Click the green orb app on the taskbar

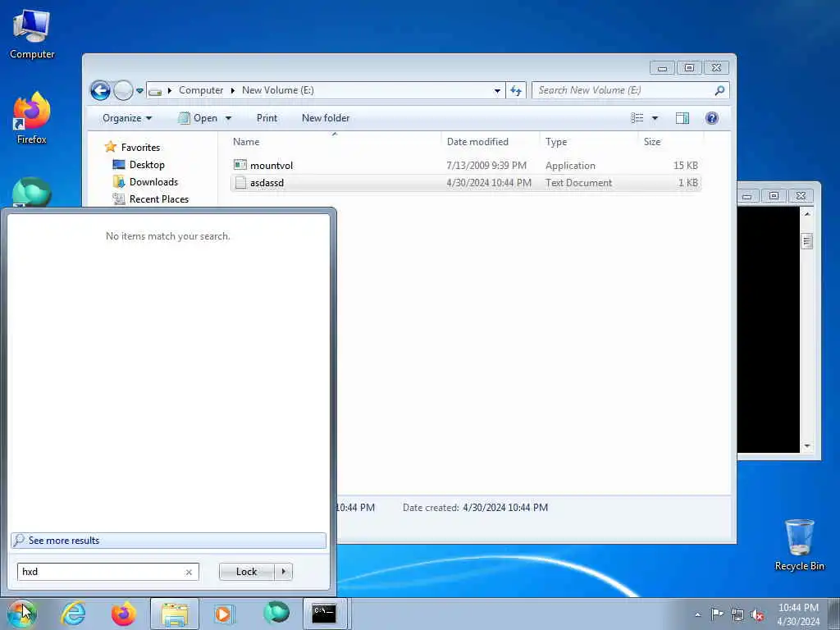tap(276, 614)
